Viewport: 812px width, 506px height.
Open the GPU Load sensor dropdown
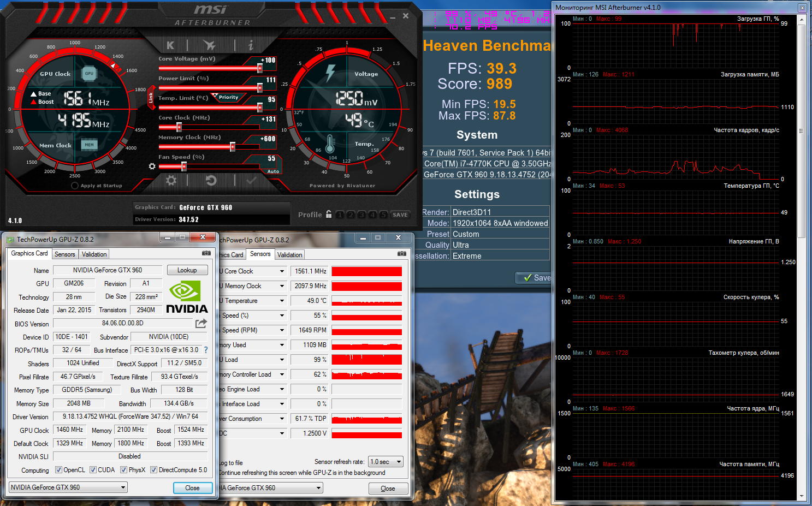[282, 360]
